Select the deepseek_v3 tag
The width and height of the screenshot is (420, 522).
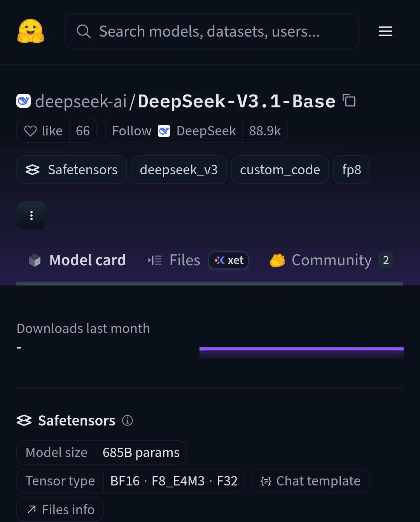178,170
